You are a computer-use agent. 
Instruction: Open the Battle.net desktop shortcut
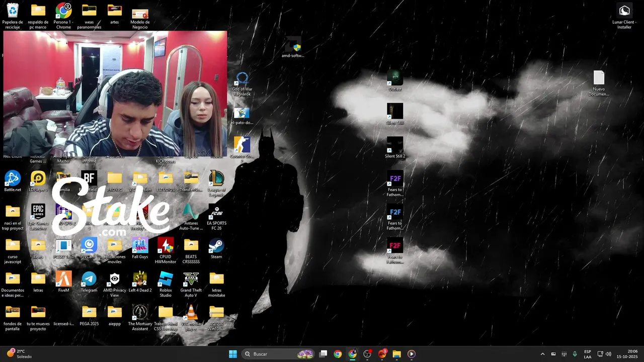13,181
